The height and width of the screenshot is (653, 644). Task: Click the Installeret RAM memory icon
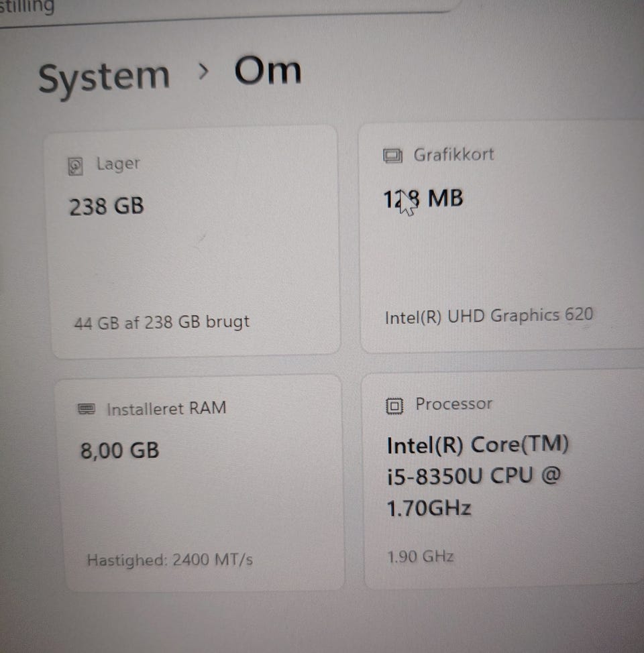pos(87,409)
